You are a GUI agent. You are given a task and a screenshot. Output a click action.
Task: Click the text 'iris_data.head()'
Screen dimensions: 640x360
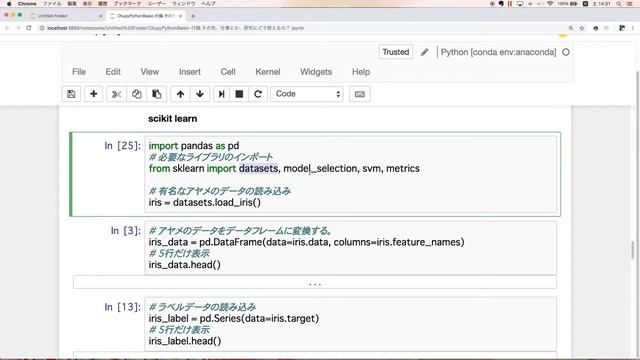coord(184,265)
